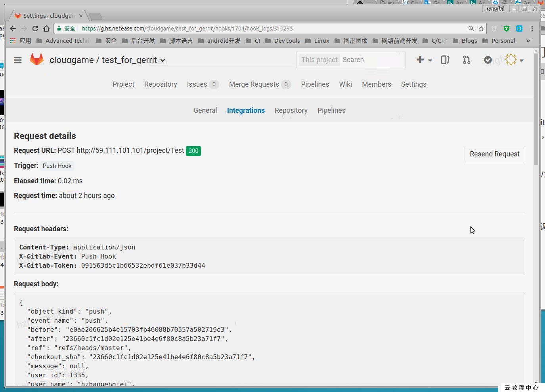Click the blue square extension icon
The image size is (545, 392).
point(519,29)
